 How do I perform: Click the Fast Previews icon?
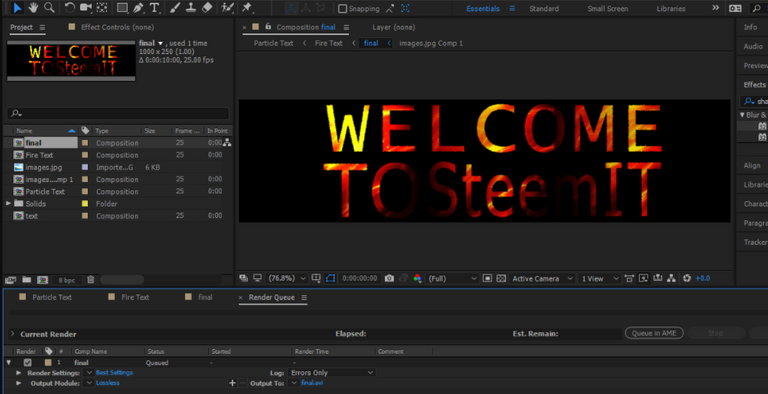(643, 278)
